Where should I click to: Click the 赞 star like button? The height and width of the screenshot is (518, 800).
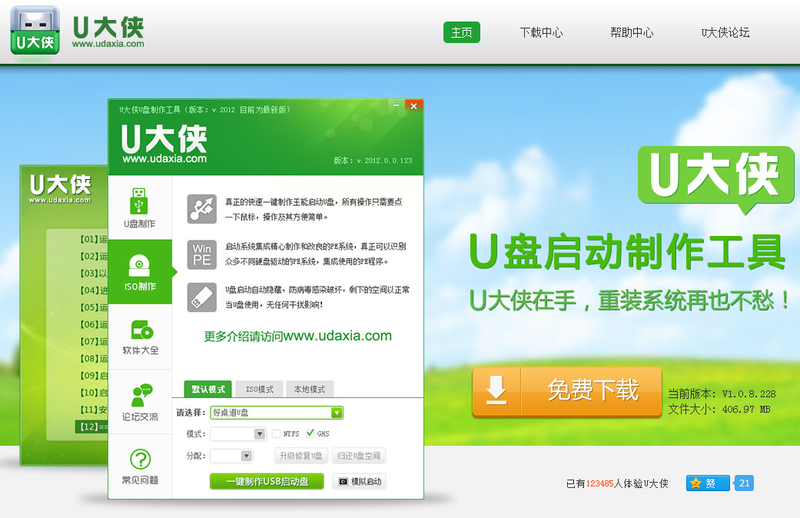click(x=708, y=483)
